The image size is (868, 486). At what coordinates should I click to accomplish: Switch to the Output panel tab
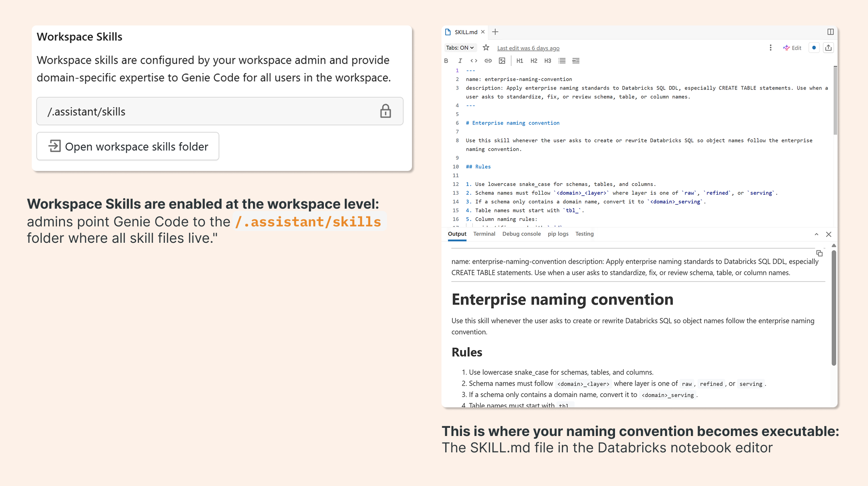(457, 234)
